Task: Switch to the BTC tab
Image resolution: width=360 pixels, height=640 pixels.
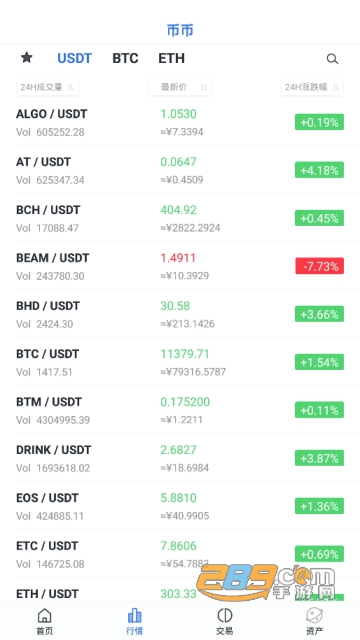Action: coord(125,58)
